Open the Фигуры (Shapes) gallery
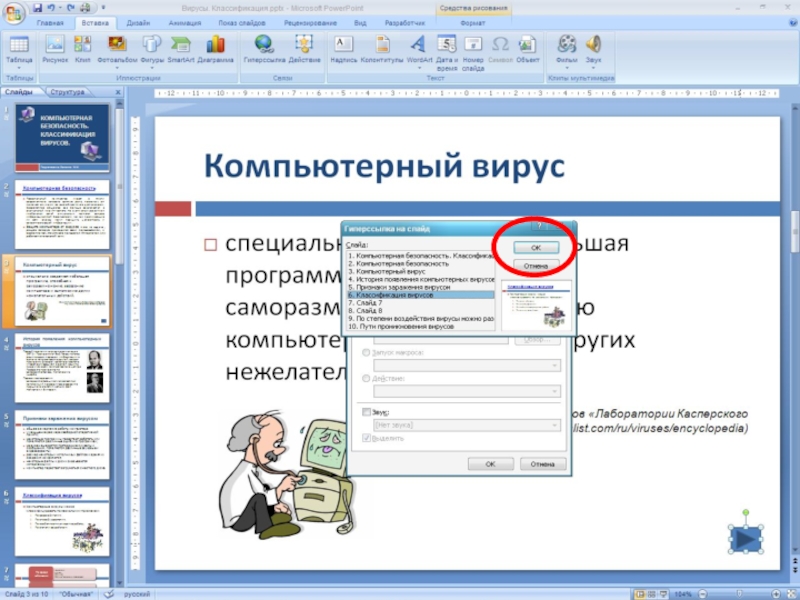The height and width of the screenshot is (600, 800). point(153,45)
